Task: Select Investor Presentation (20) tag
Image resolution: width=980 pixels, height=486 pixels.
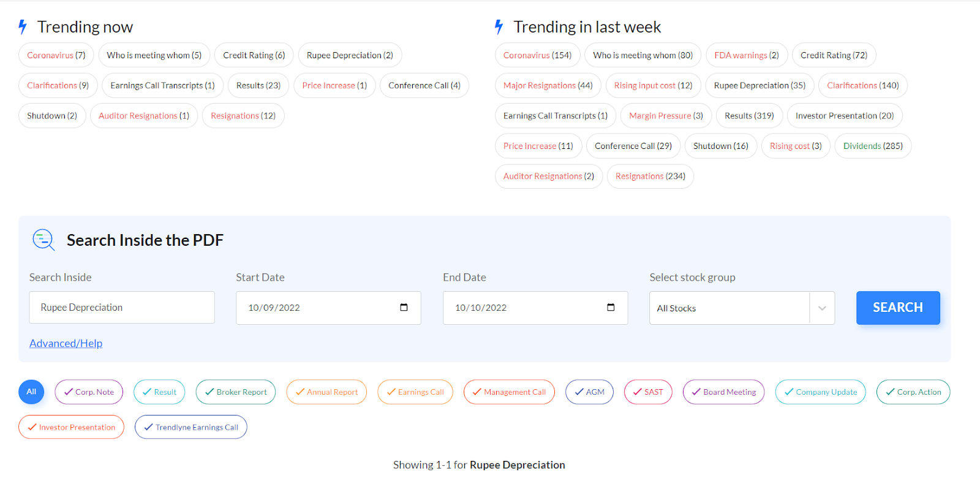Action: (x=845, y=116)
